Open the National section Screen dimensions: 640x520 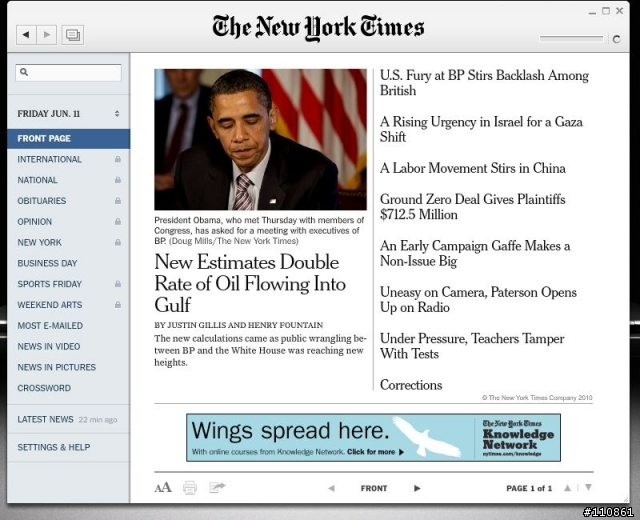click(x=68, y=180)
